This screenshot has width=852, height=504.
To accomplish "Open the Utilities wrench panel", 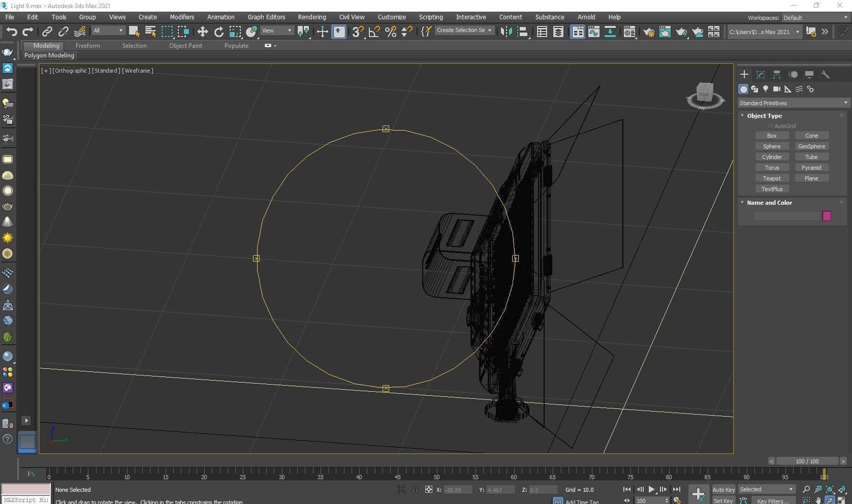I will 826,74.
